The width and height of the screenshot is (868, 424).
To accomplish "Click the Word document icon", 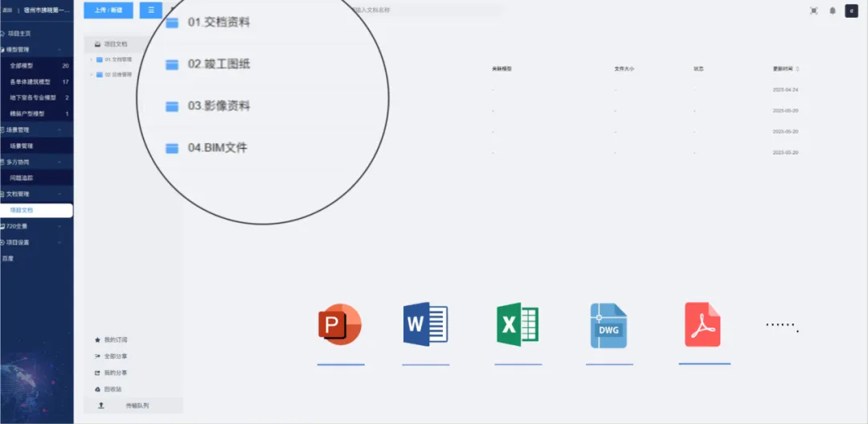I will pyautogui.click(x=425, y=325).
